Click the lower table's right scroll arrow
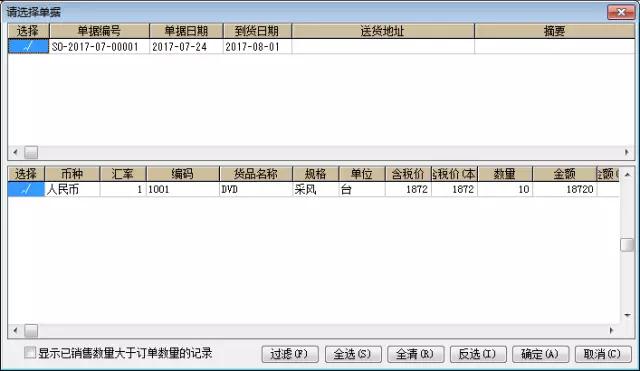This screenshot has width=640, height=371. point(611,330)
